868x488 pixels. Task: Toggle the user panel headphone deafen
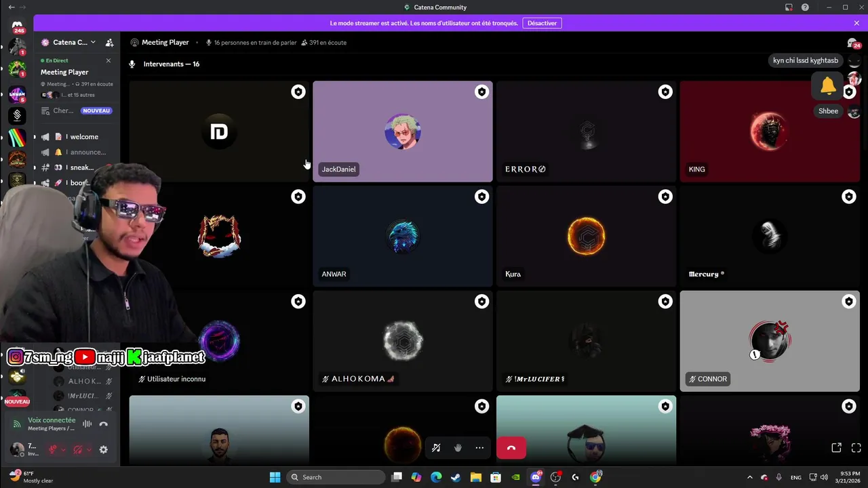77,449
